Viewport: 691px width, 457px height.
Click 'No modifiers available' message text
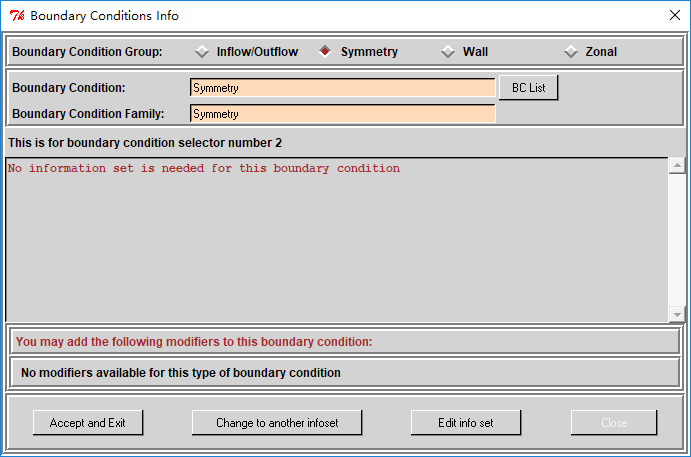(x=181, y=373)
